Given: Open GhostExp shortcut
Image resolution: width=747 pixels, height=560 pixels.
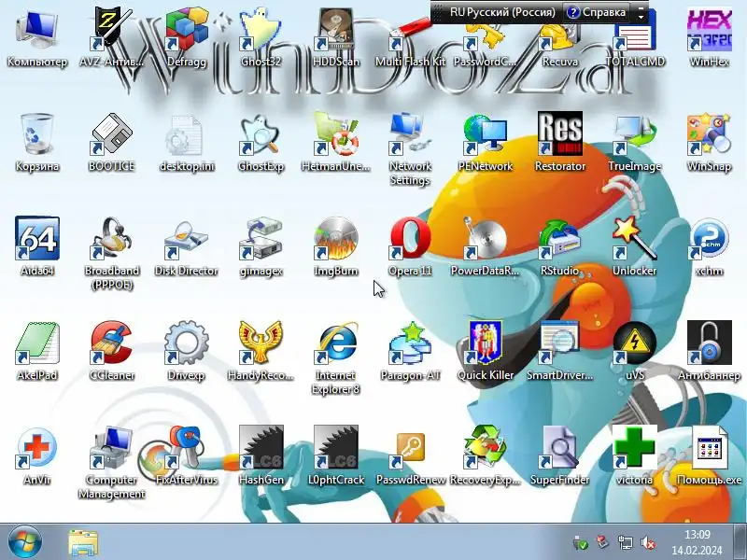Looking at the screenshot, I should 261,143.
